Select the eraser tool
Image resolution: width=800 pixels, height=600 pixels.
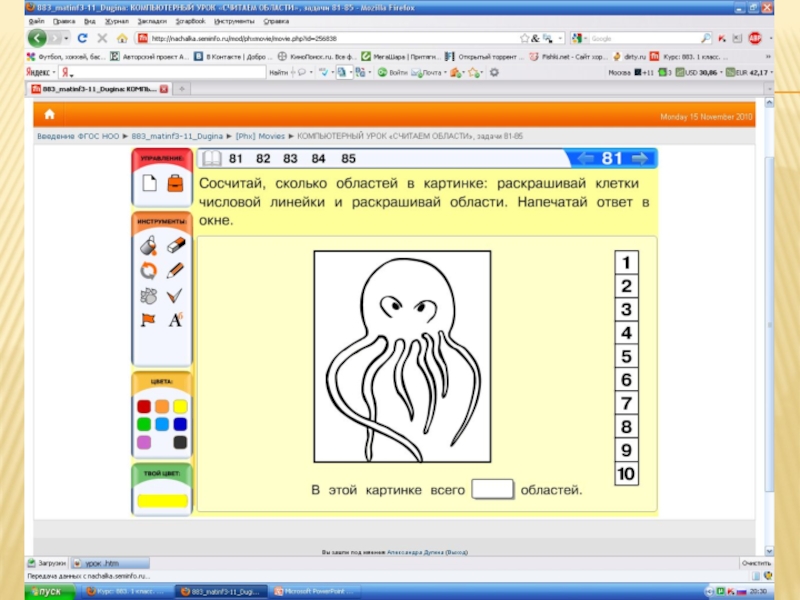coord(175,245)
